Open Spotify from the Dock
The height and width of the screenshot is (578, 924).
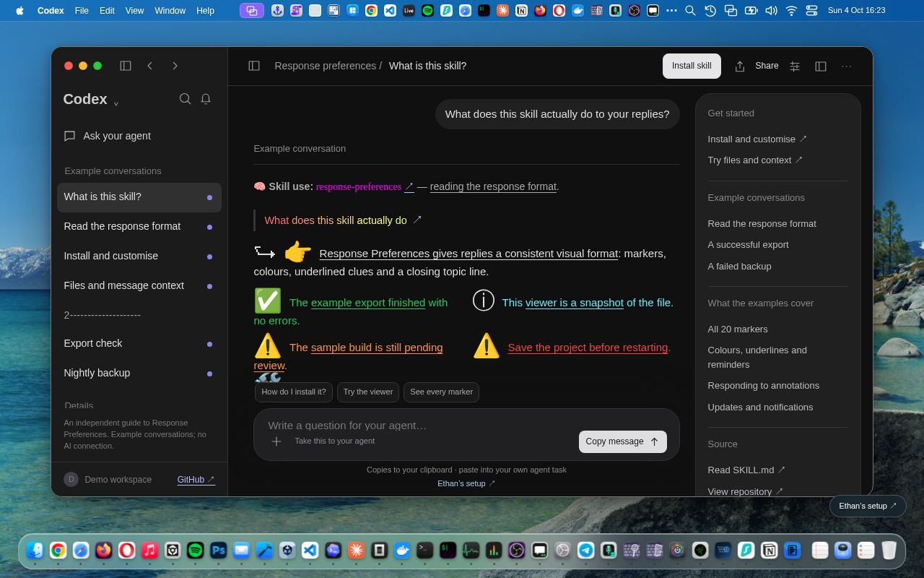tap(195, 551)
